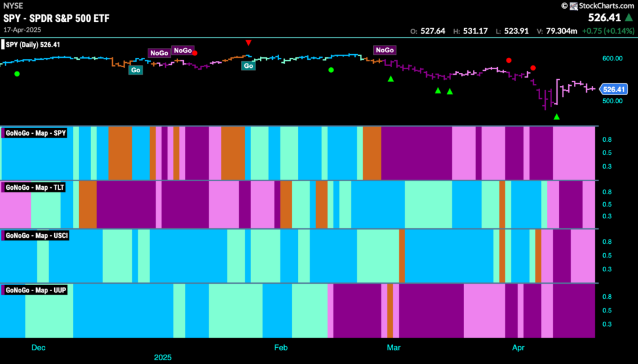Click the SPY (Daily) 526.41 legend label
Image resolution: width=638 pixels, height=364 pixels.
point(32,45)
